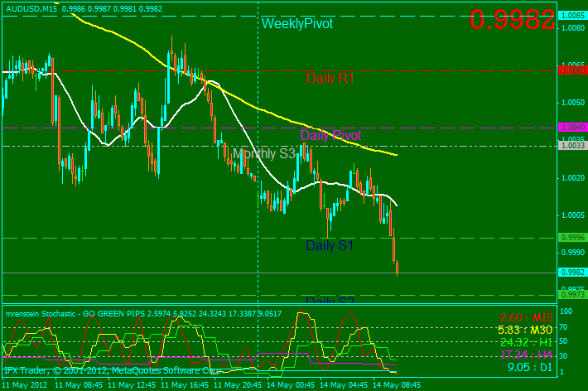
Task: Select the 0.9973 price axis tag
Action: click(572, 294)
